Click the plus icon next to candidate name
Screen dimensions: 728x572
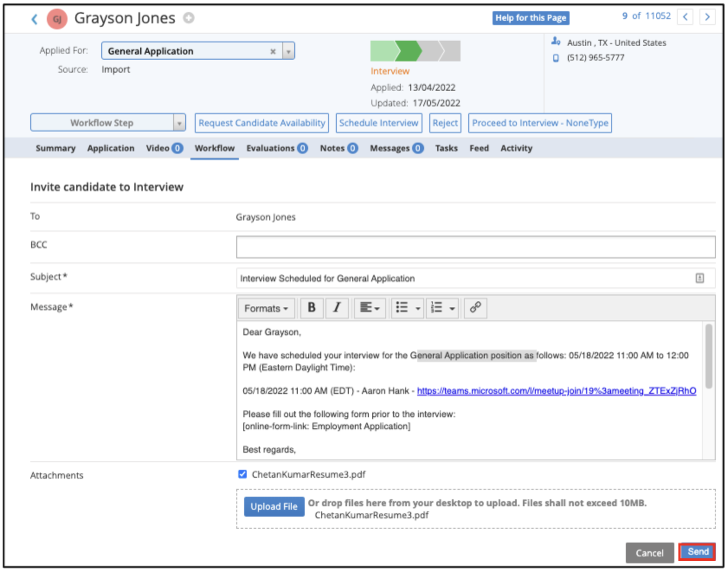pos(189,18)
